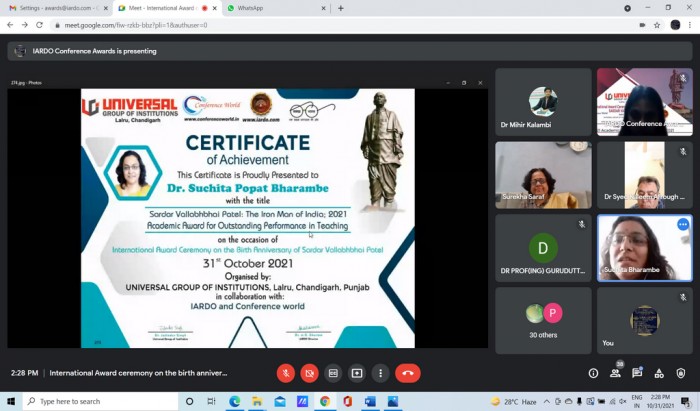Open the three-dot more options menu
This screenshot has width=700, height=411.
[380, 373]
